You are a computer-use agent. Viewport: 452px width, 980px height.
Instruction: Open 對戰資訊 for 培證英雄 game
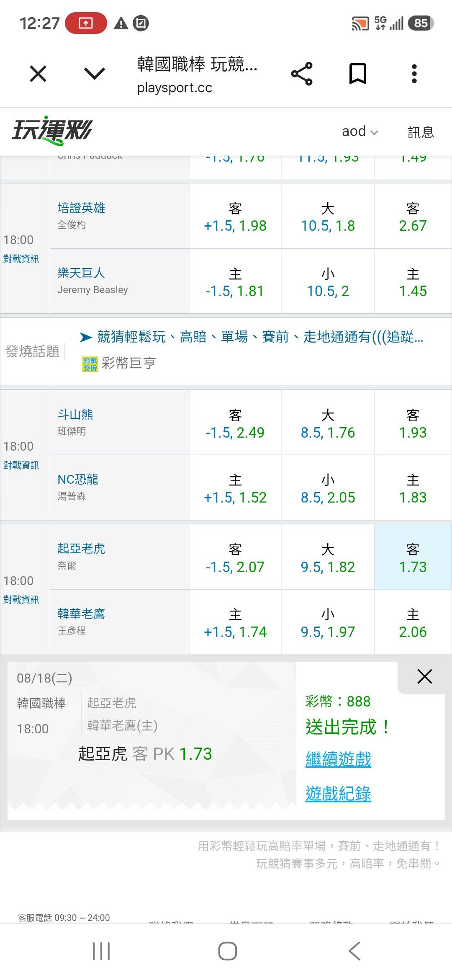(21, 259)
